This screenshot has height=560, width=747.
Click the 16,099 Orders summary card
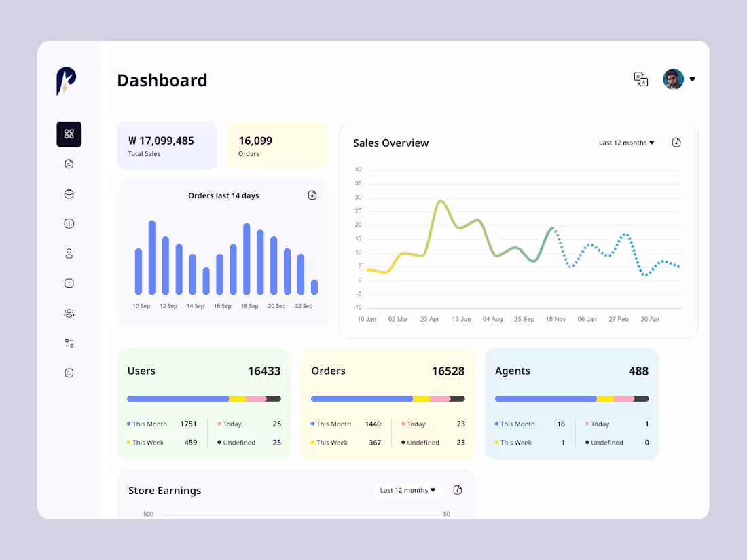coord(277,145)
